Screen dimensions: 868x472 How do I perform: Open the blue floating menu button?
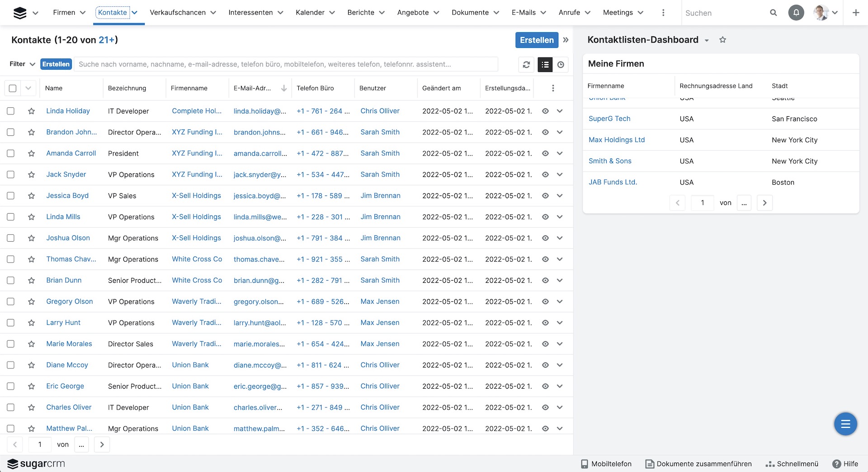tap(845, 424)
